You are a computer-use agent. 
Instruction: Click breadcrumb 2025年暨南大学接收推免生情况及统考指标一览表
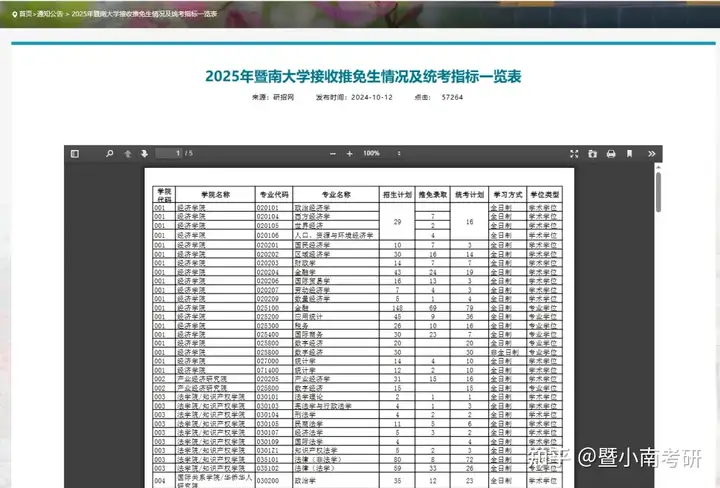144,14
